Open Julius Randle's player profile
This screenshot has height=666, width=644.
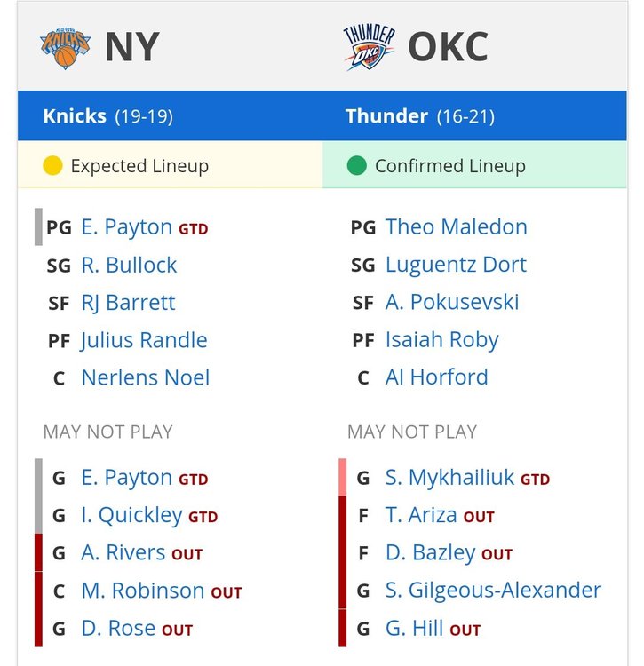pyautogui.click(x=144, y=340)
